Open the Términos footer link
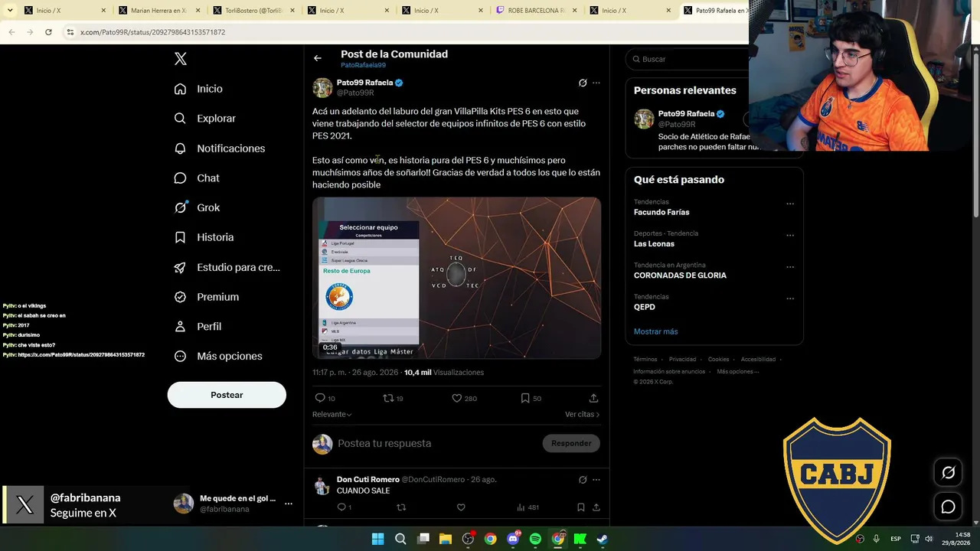 pos(645,359)
